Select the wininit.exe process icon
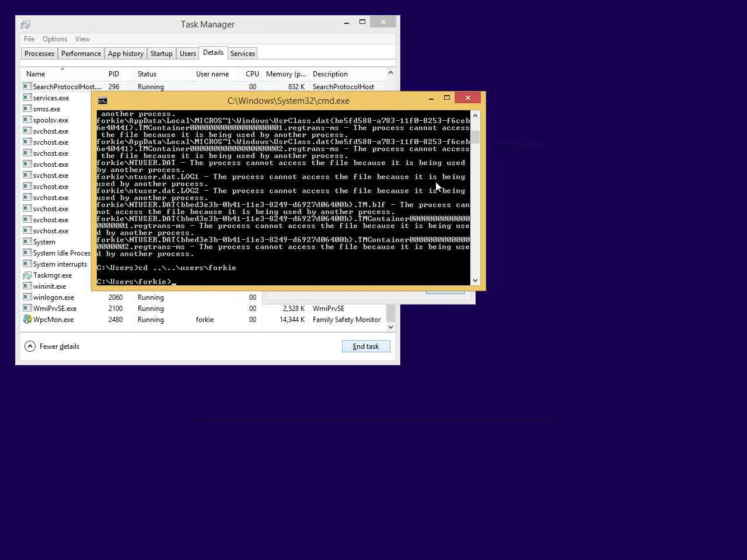This screenshot has height=560, width=747. [x=27, y=286]
